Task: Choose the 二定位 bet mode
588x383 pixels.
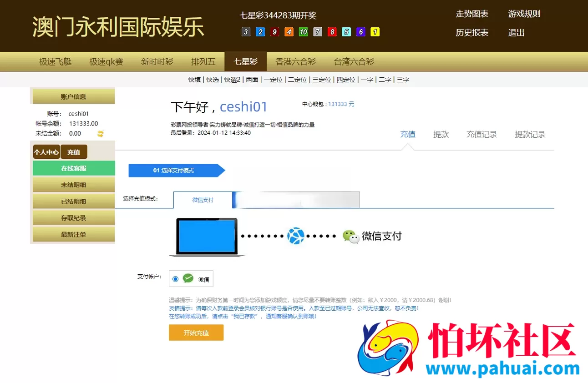Action: tap(297, 80)
